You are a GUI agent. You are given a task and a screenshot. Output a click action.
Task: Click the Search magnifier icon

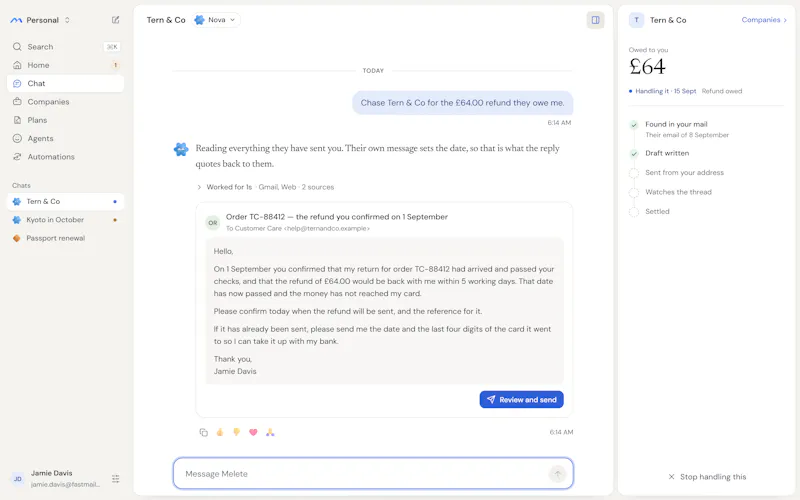17,46
